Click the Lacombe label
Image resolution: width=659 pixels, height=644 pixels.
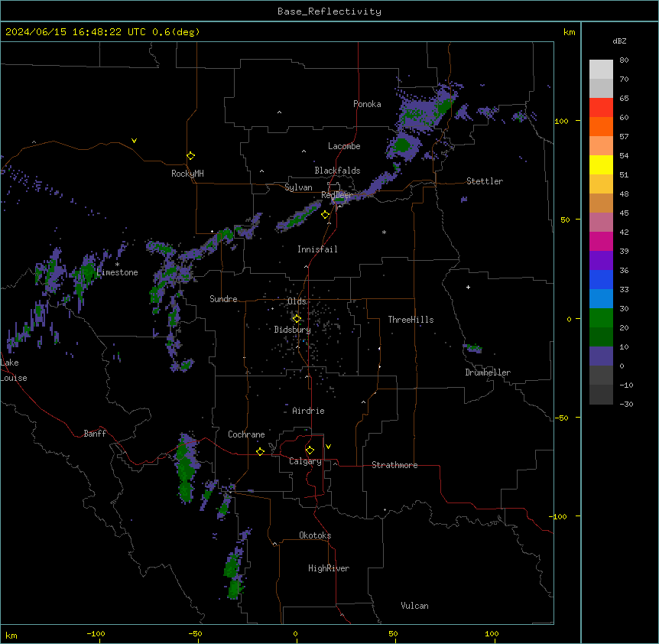click(x=344, y=146)
